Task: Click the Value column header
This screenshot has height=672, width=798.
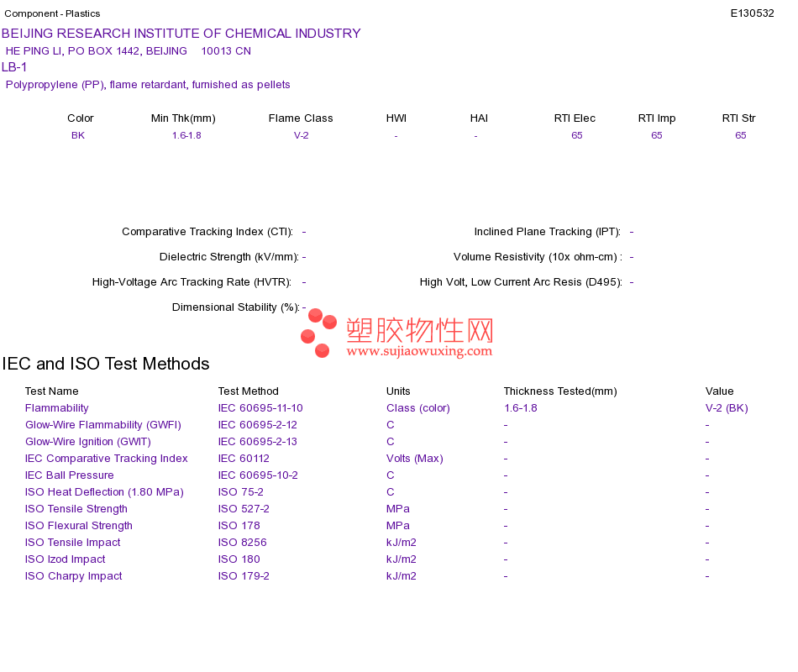Action: pos(719,391)
